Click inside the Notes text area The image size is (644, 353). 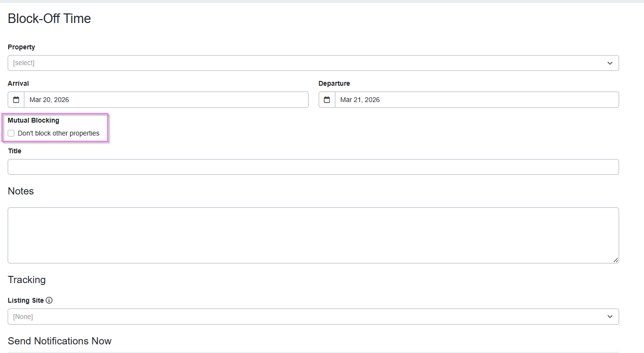(x=313, y=235)
